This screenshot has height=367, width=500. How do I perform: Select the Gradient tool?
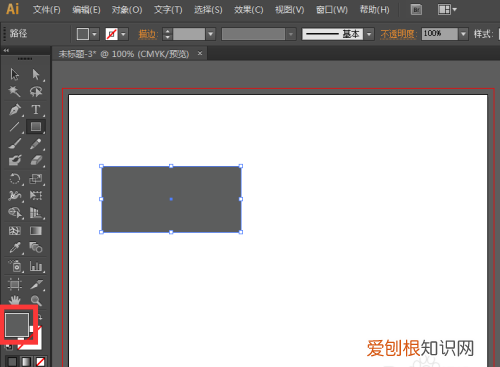click(36, 231)
